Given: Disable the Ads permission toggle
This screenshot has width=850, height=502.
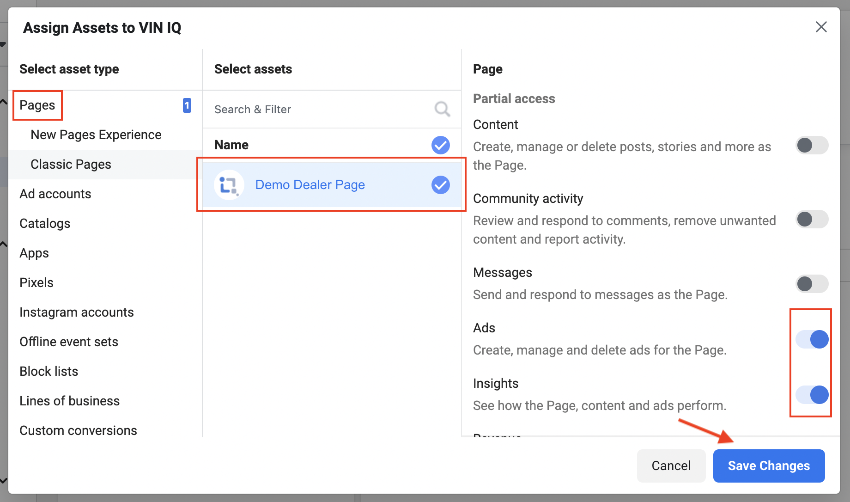Looking at the screenshot, I should tap(812, 339).
